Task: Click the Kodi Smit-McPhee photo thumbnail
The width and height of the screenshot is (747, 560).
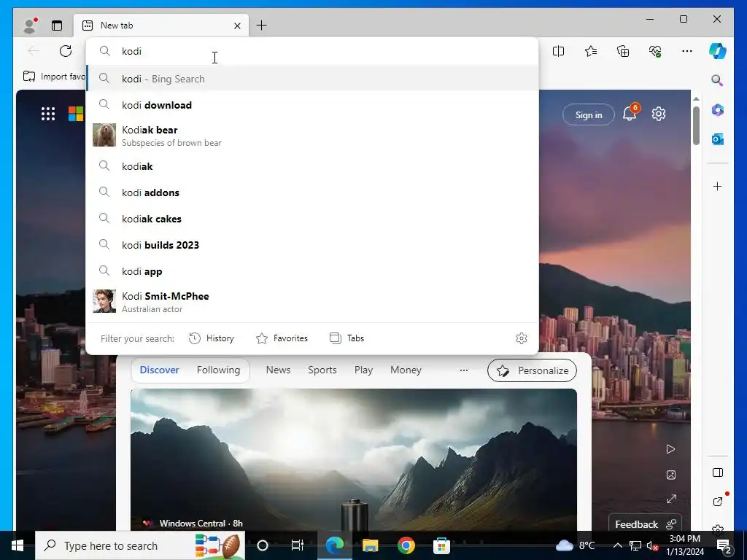Action: [x=104, y=301]
